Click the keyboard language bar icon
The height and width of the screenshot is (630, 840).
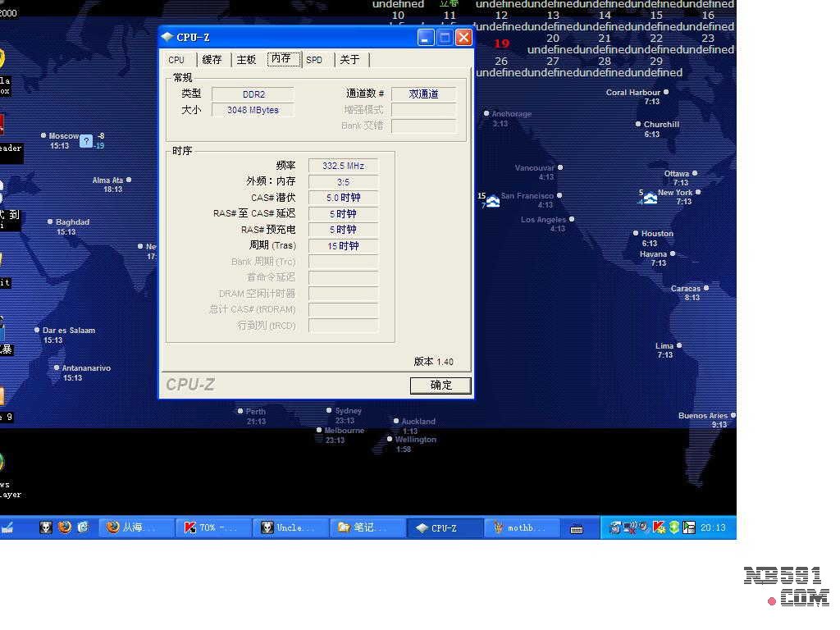577,528
